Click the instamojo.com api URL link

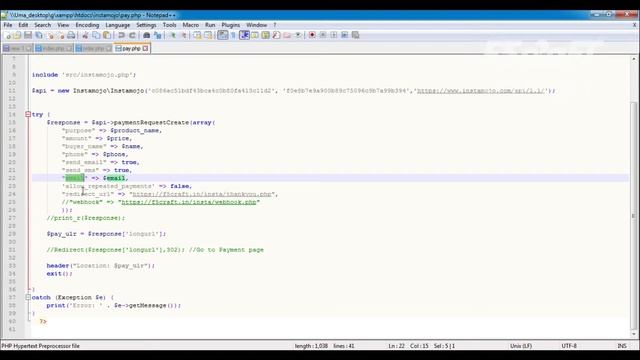tap(480, 91)
